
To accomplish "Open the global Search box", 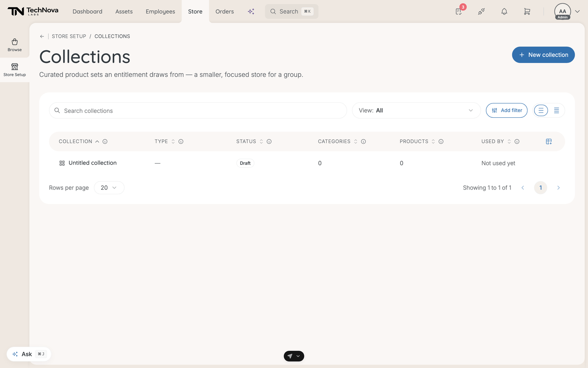I will click(292, 11).
